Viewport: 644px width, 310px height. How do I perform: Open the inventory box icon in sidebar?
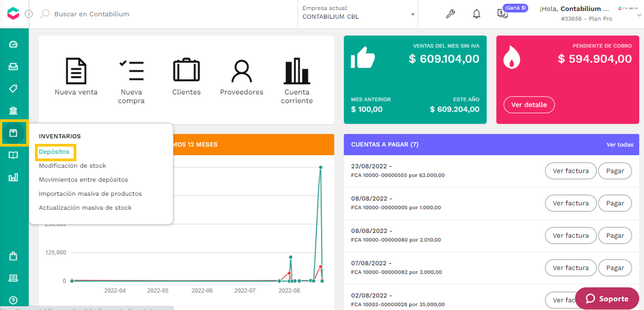(14, 133)
